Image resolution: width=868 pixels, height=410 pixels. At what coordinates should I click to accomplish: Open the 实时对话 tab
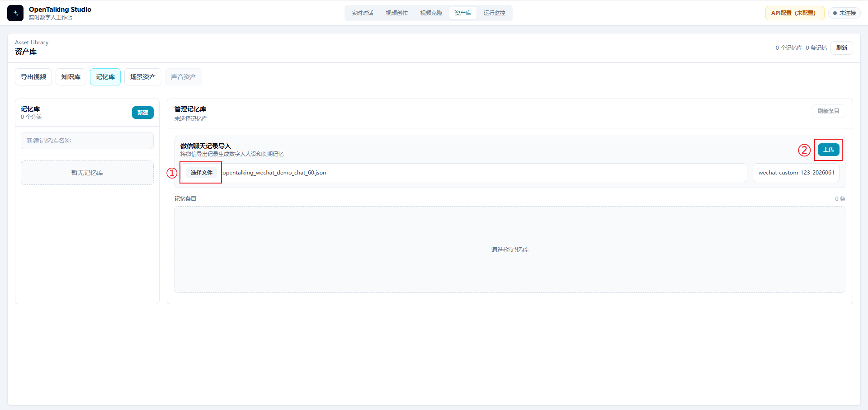coord(363,13)
